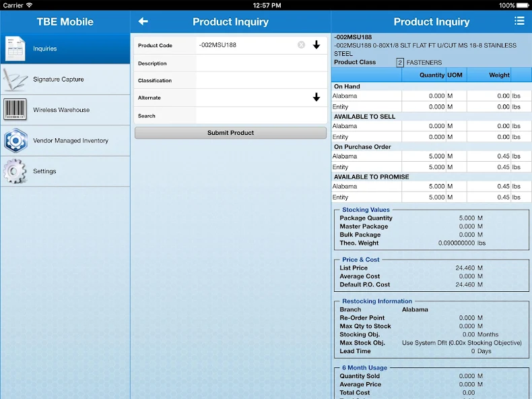This screenshot has height=399, width=532.
Task: Click the FASTENERS product class text
Action: pyautogui.click(x=424, y=63)
